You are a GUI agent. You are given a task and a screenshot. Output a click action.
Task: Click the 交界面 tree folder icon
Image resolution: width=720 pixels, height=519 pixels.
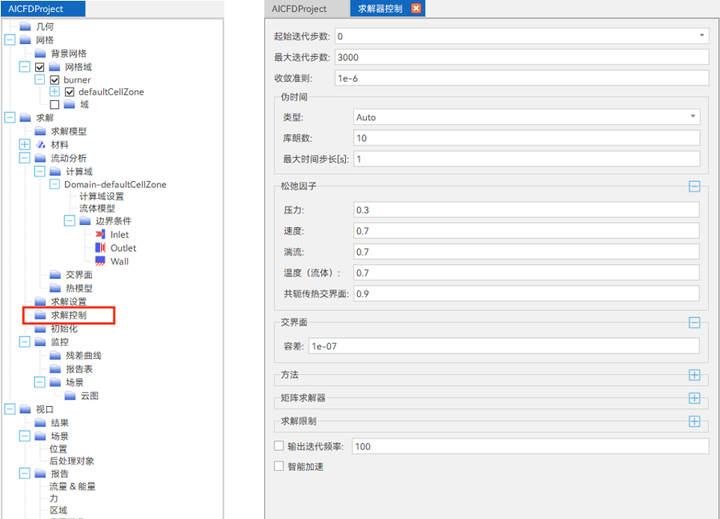point(55,275)
